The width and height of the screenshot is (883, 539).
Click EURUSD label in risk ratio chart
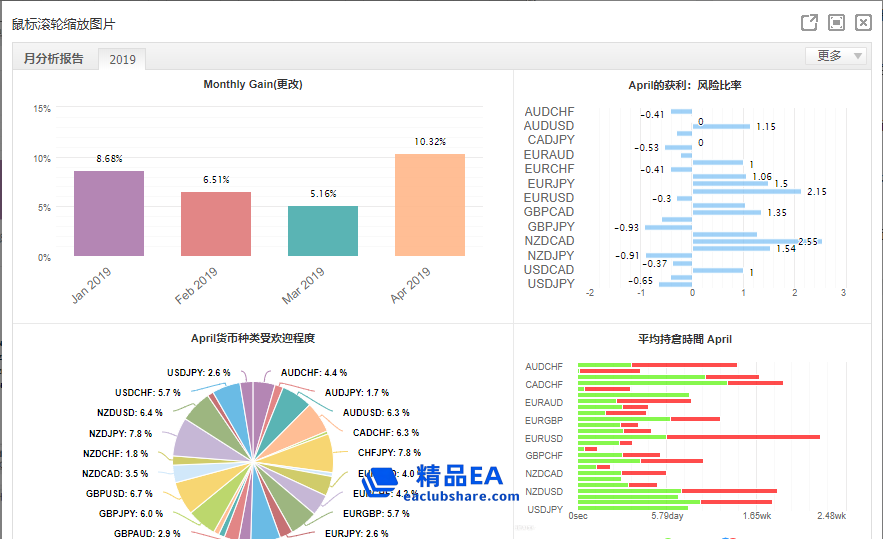[549, 198]
